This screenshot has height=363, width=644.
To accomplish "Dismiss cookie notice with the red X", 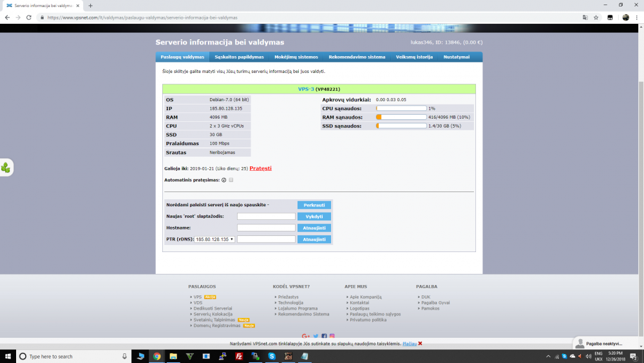I will tap(420, 343).
